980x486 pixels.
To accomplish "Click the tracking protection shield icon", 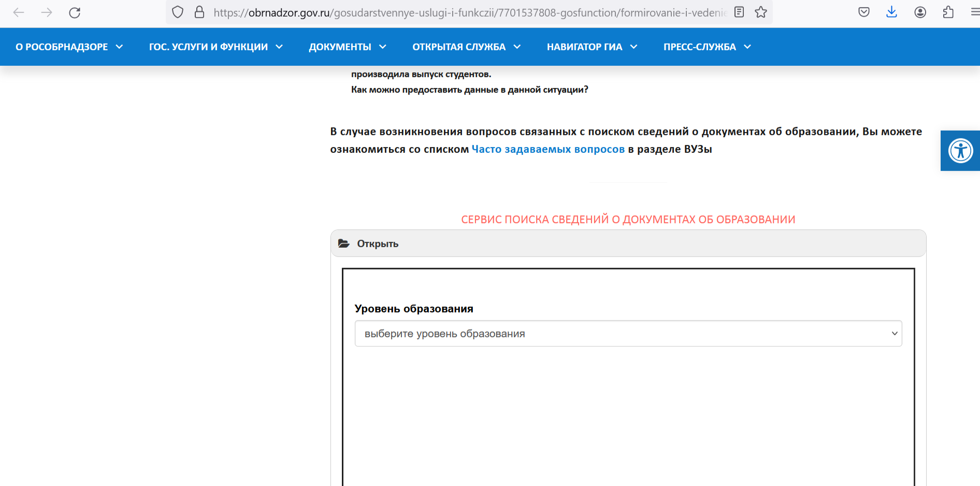I will 178,12.
